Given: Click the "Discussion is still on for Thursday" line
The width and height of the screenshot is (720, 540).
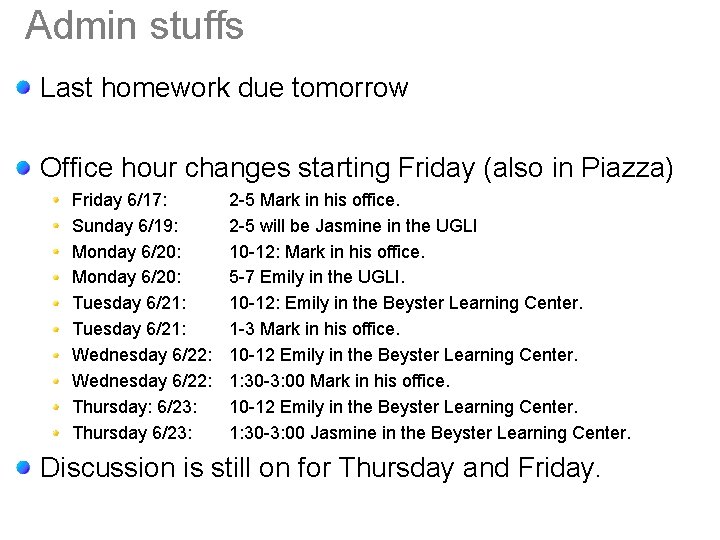Looking at the screenshot, I should coord(321,467).
